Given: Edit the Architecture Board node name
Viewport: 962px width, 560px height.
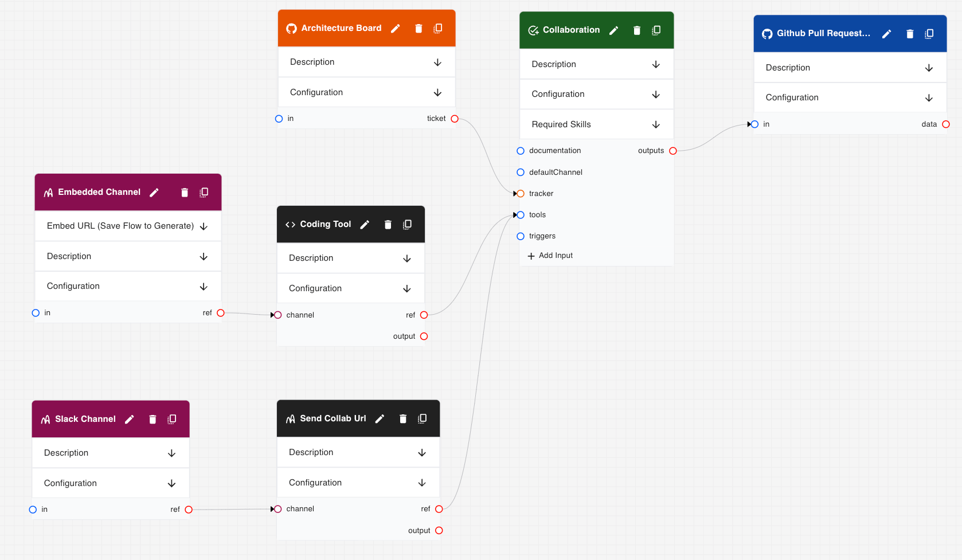Looking at the screenshot, I should coord(395,29).
